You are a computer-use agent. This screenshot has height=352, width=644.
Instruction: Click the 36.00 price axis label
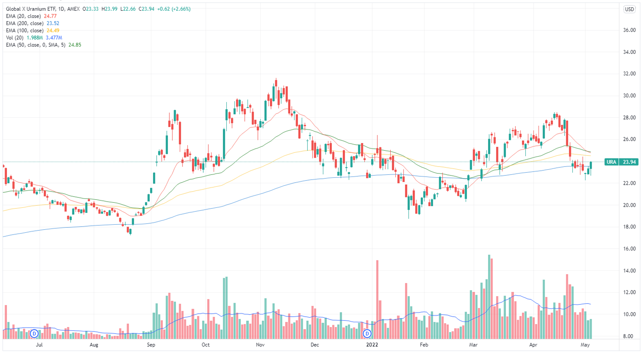629,30
